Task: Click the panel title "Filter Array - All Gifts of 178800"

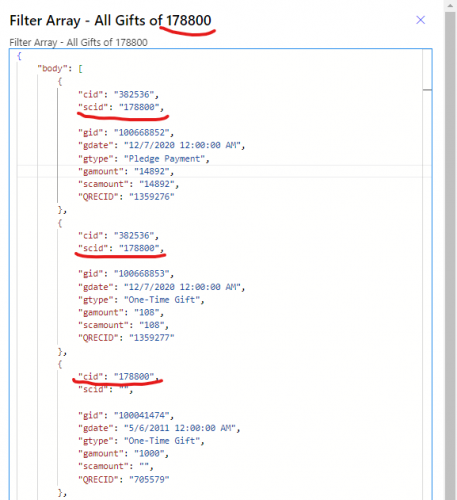Action: point(110,20)
